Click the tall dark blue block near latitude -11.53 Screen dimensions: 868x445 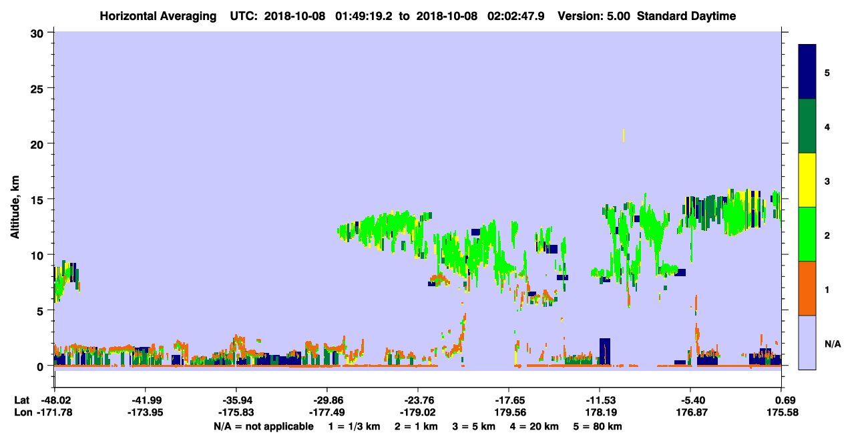point(604,351)
